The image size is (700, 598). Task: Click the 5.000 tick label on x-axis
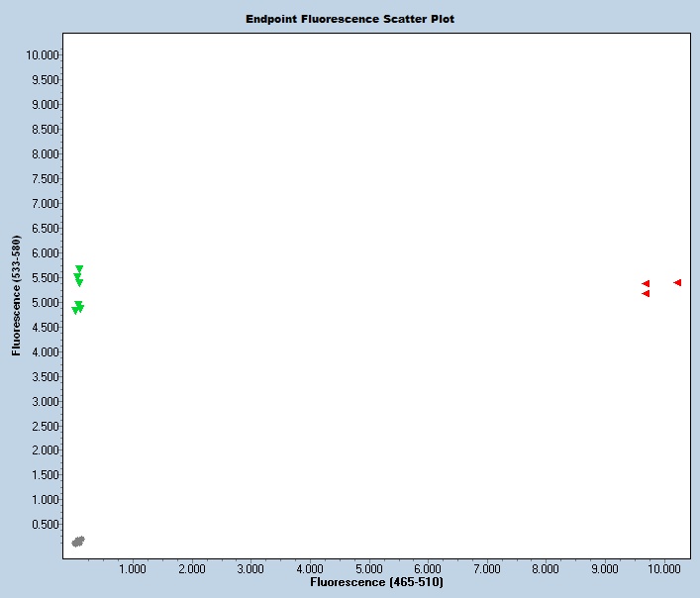(368, 569)
